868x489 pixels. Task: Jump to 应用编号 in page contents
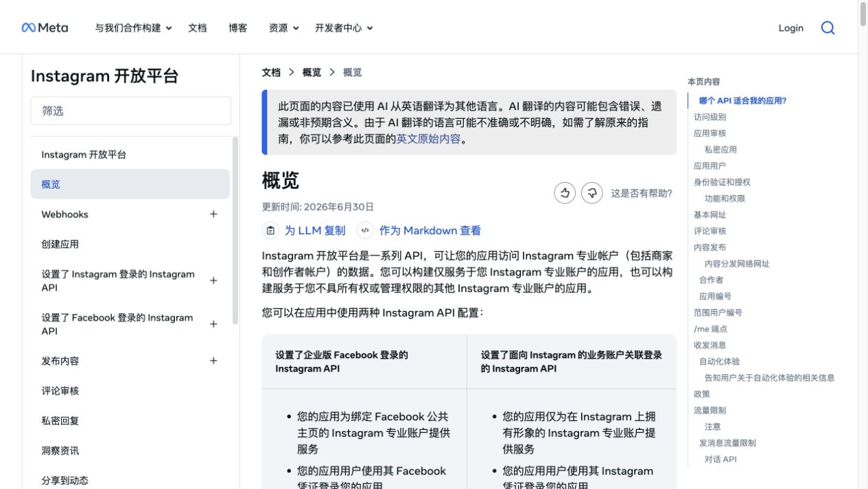pyautogui.click(x=715, y=297)
